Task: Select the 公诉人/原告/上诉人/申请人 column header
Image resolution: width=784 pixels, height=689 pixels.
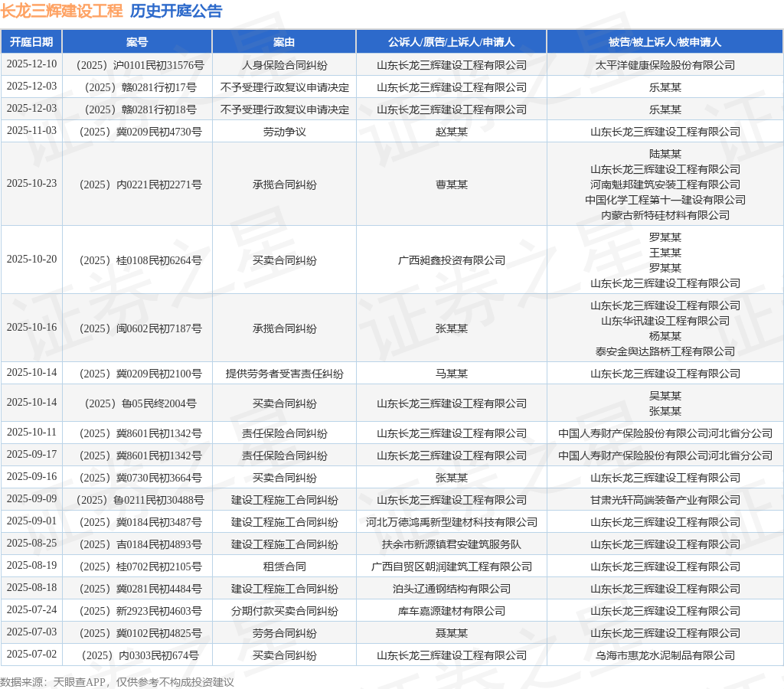Action: [x=451, y=42]
